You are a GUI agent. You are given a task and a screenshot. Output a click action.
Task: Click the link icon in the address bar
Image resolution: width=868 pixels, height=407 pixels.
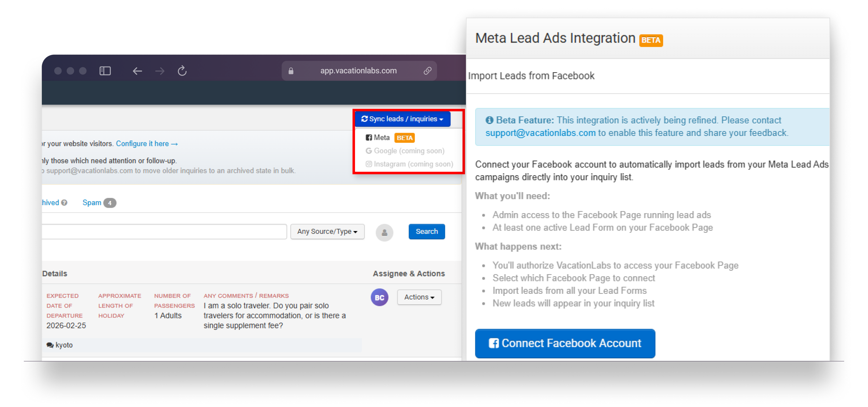427,71
